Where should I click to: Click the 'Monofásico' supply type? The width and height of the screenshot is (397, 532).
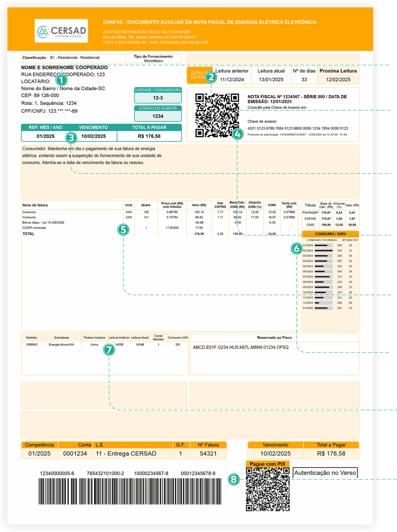click(x=154, y=61)
